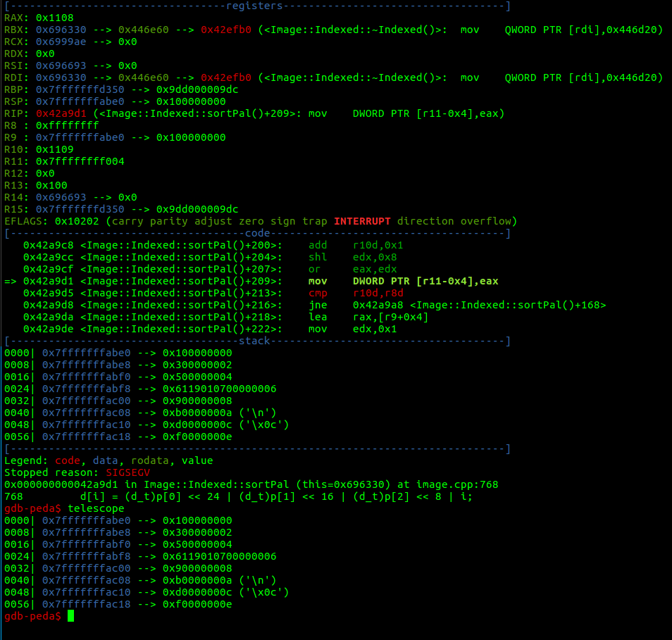Screen dimensions: 672x640
Task: Select R8 value 0xffffffff
Action: pyautogui.click(x=68, y=126)
